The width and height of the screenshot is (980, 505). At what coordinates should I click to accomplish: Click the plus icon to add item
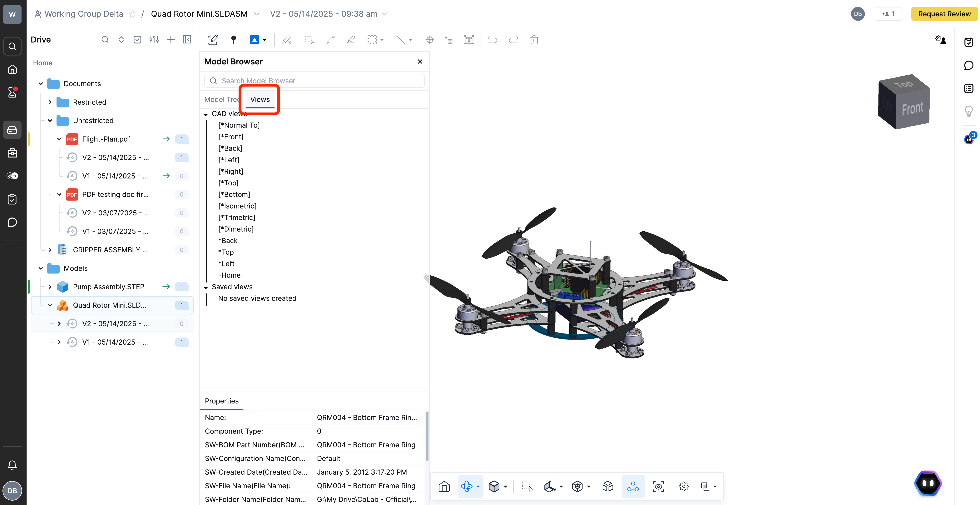(x=171, y=40)
